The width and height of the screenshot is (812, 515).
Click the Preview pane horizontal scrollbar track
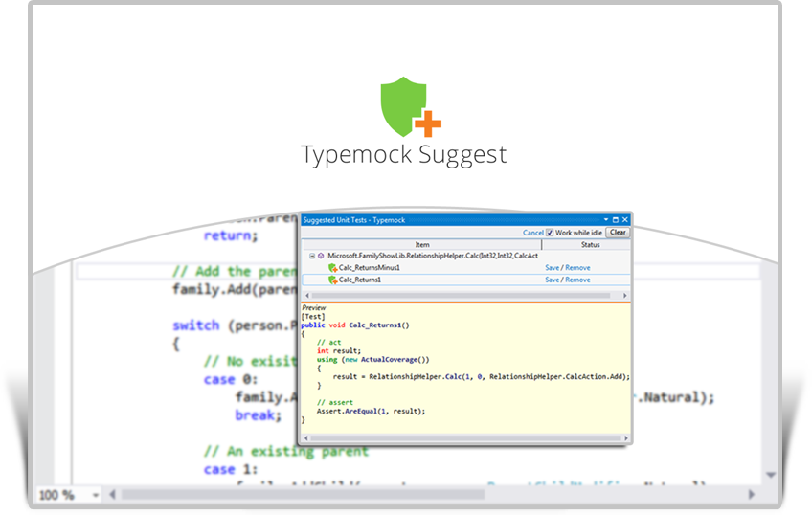coord(466,438)
